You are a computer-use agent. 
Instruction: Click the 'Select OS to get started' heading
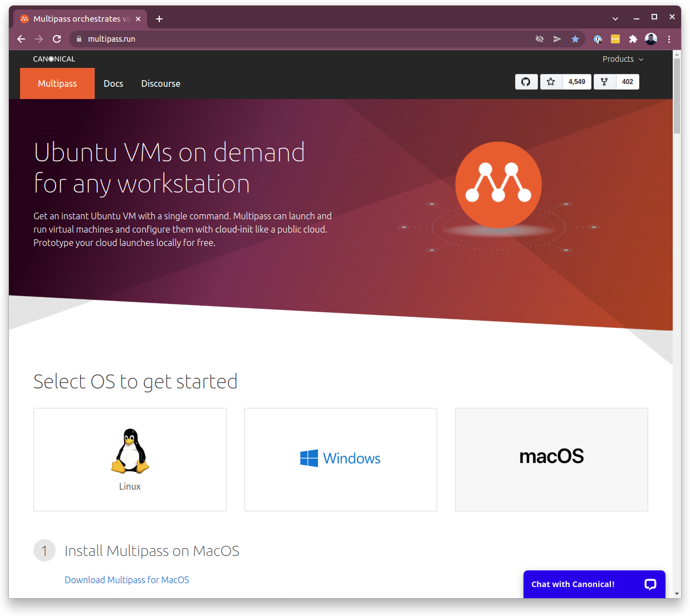135,382
